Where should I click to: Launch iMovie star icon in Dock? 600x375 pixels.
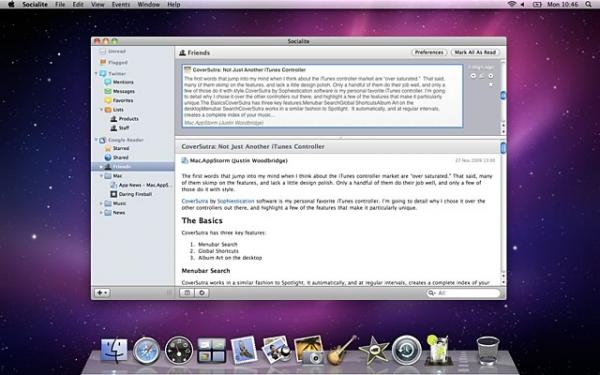[x=374, y=350]
